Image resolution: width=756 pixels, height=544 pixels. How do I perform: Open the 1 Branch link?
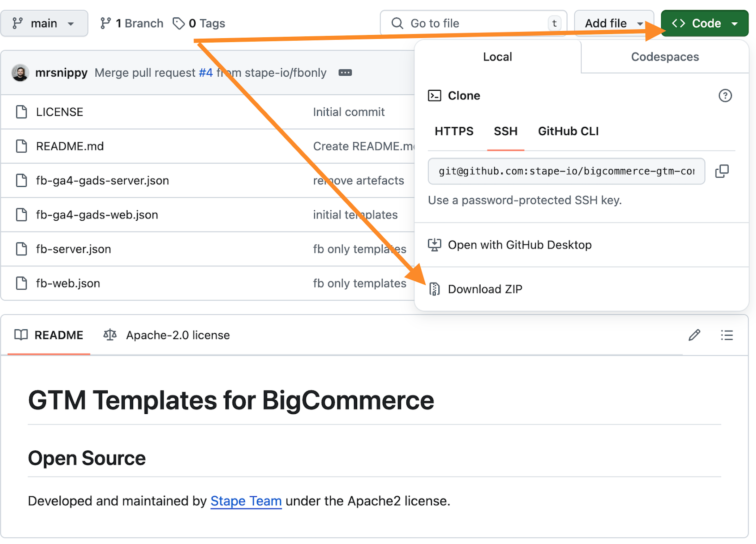tap(132, 23)
